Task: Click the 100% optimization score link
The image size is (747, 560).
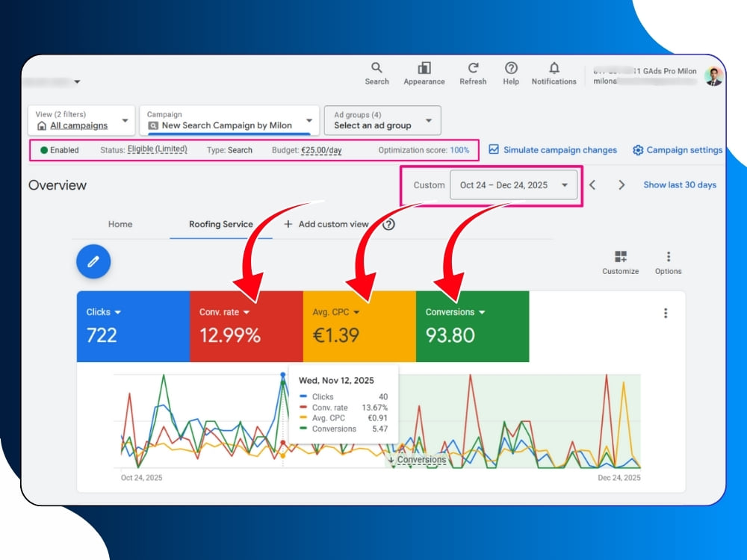Action: pyautogui.click(x=459, y=150)
